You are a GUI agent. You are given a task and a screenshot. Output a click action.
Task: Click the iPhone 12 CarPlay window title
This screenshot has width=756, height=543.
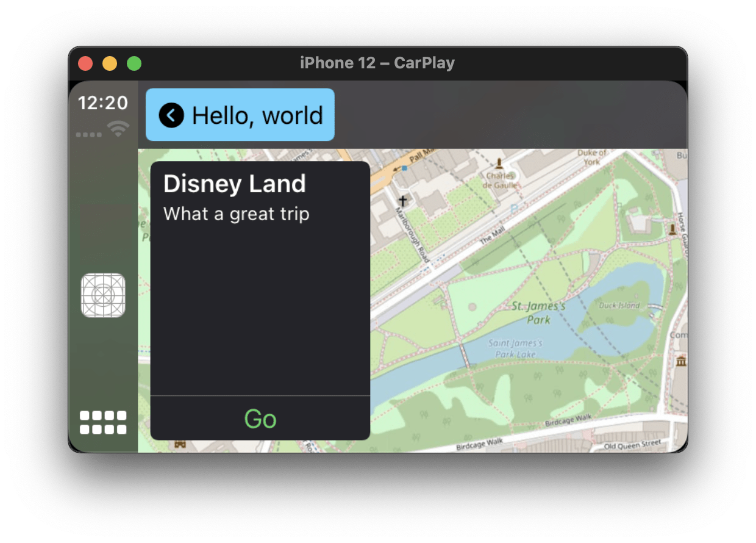[x=377, y=62]
